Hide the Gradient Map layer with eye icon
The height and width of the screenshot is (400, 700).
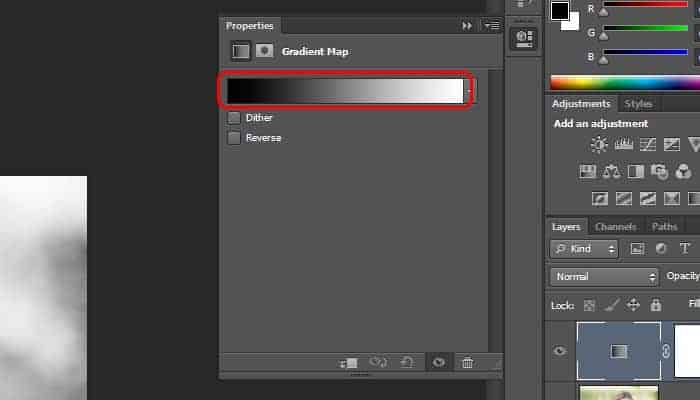coord(560,351)
